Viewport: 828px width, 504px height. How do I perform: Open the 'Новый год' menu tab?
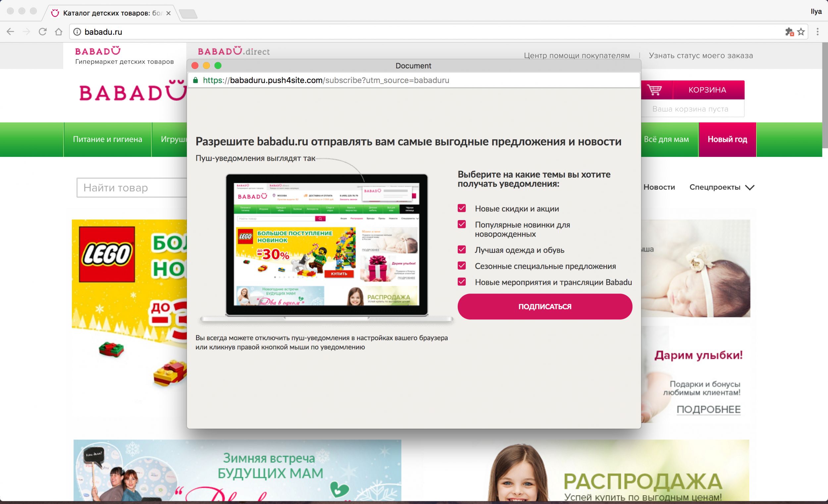click(727, 139)
